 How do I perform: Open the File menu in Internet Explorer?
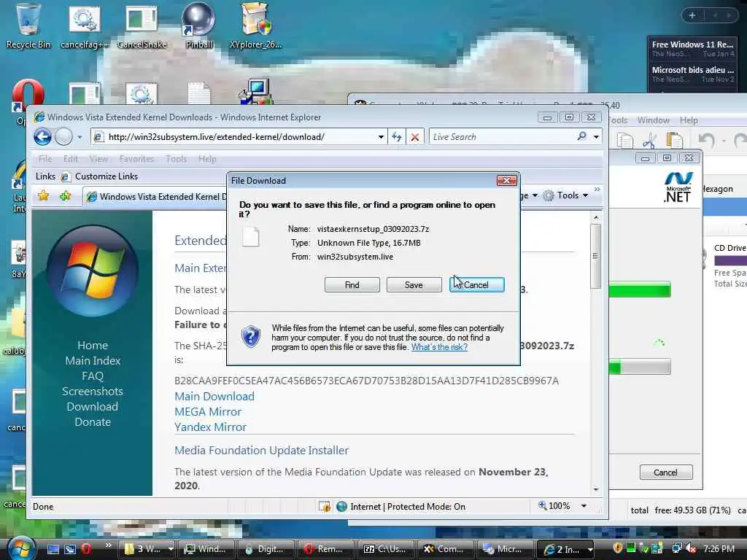coord(45,159)
